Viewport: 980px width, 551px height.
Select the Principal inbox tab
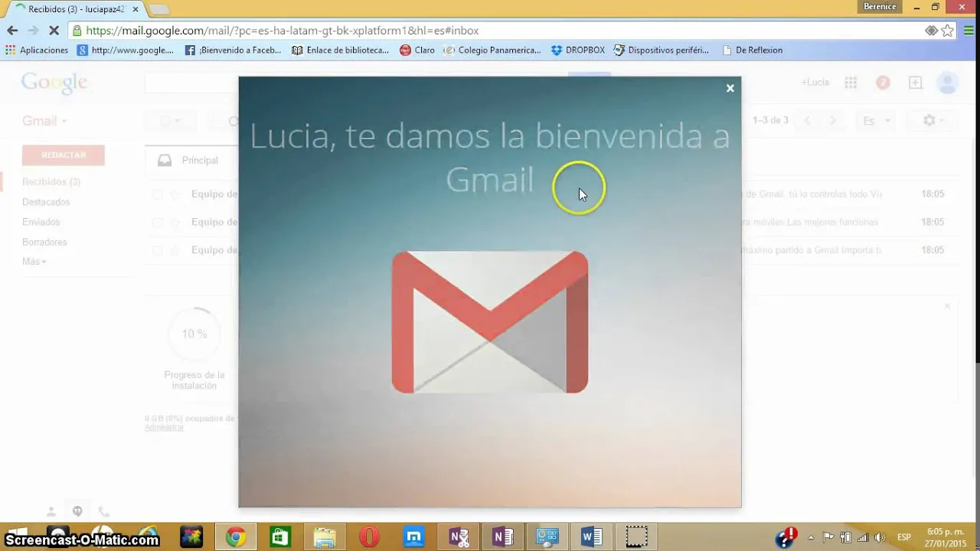tap(191, 160)
